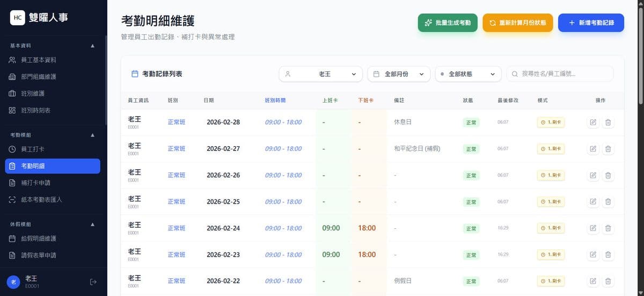
Task: Click 09:00 - 18:00 shift time on 2026-02-25
Action: tap(283, 201)
